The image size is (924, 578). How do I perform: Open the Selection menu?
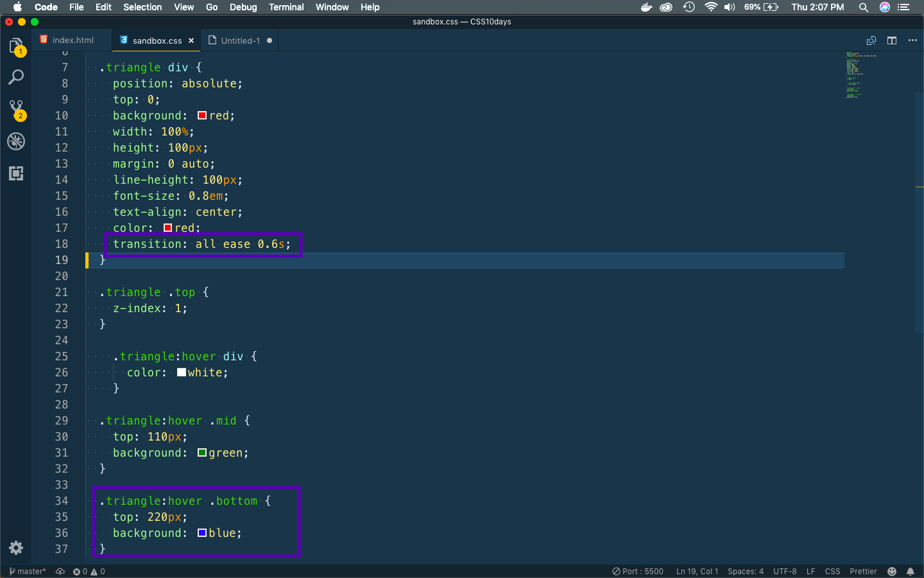(142, 7)
